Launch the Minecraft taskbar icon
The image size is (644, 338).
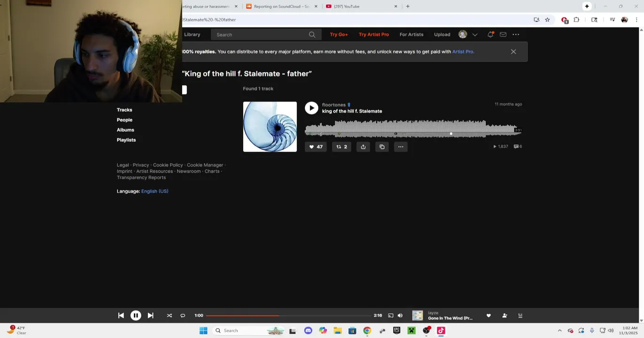click(411, 330)
